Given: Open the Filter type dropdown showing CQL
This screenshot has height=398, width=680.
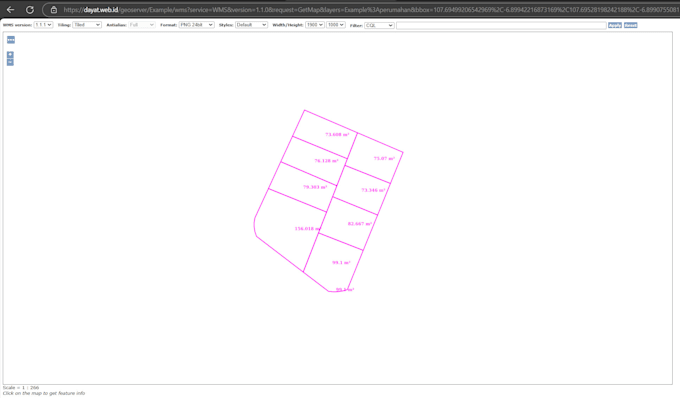Looking at the screenshot, I should tap(379, 26).
